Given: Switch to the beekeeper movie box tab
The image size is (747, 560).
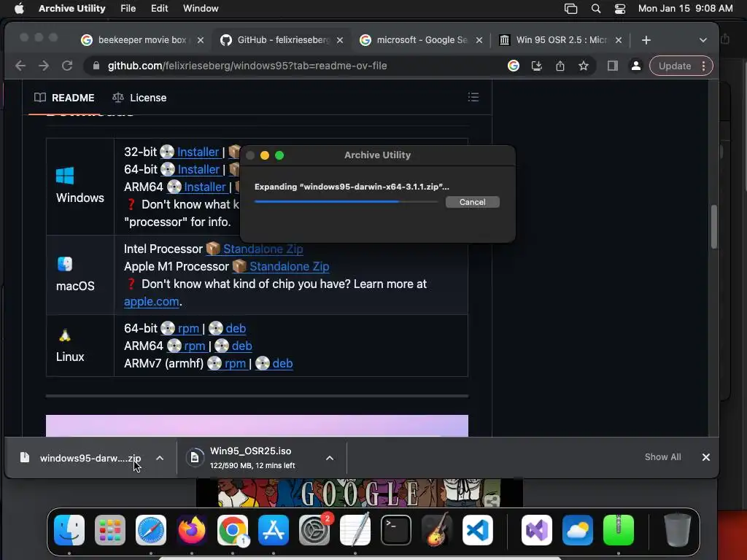Looking at the screenshot, I should 142,40.
